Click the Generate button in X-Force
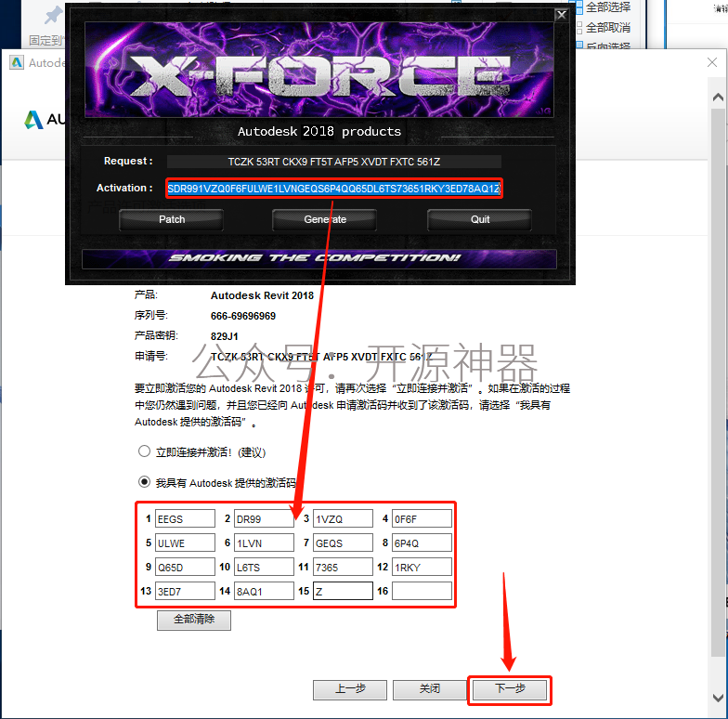The width and height of the screenshot is (728, 719). tap(325, 219)
